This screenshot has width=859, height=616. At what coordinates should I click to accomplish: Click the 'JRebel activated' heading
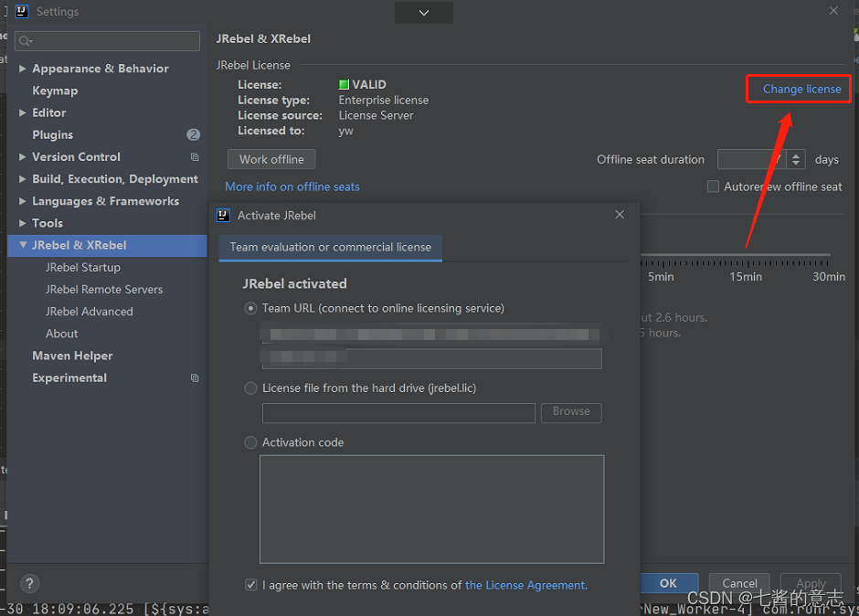point(295,284)
